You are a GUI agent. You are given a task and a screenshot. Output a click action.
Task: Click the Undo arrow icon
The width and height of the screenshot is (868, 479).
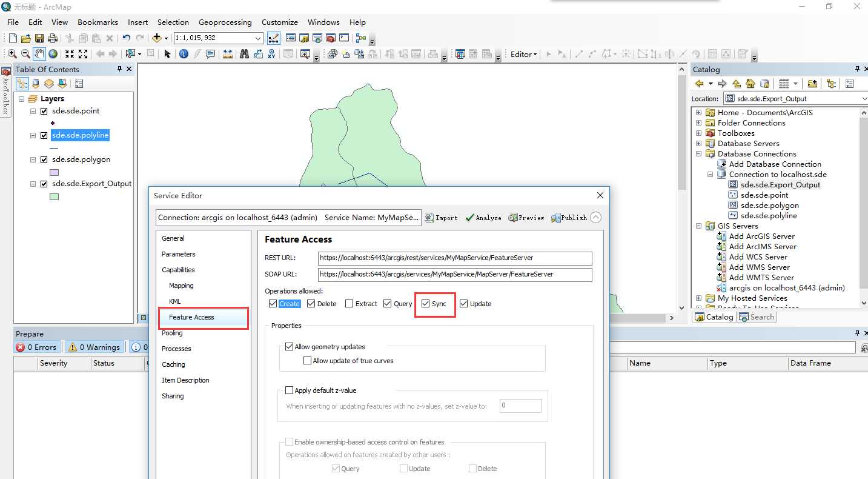pyautogui.click(x=126, y=38)
